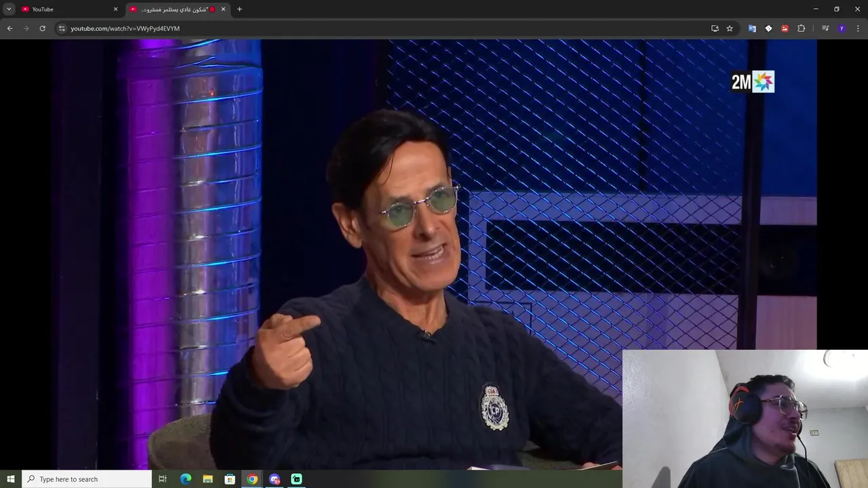Image resolution: width=868 pixels, height=488 pixels.
Task: Switch to the YouTube tab
Action: (x=71, y=9)
